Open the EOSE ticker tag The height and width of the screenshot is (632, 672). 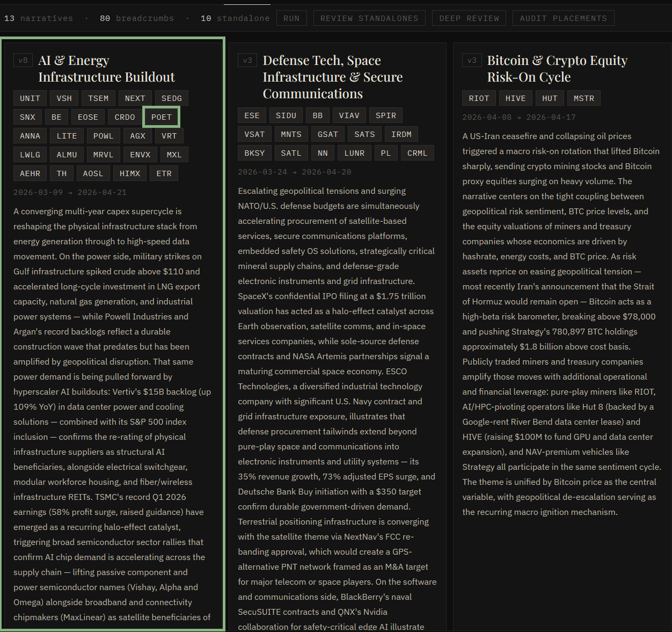pyautogui.click(x=88, y=117)
